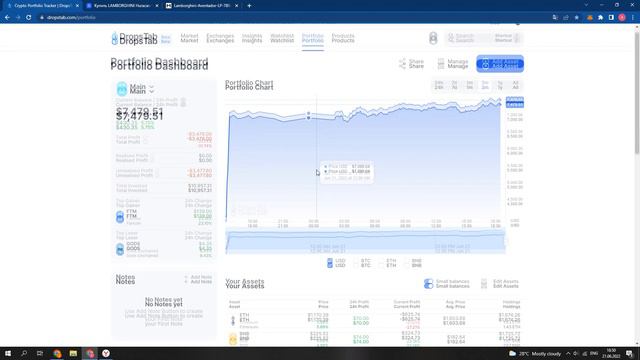Select the 7d chart range

click(x=454, y=85)
